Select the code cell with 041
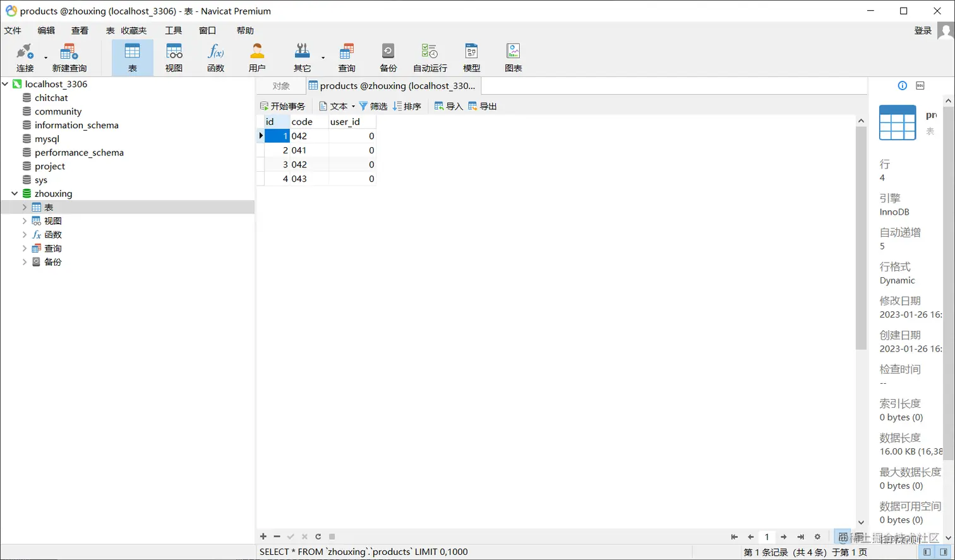This screenshot has width=955, height=560. point(309,150)
